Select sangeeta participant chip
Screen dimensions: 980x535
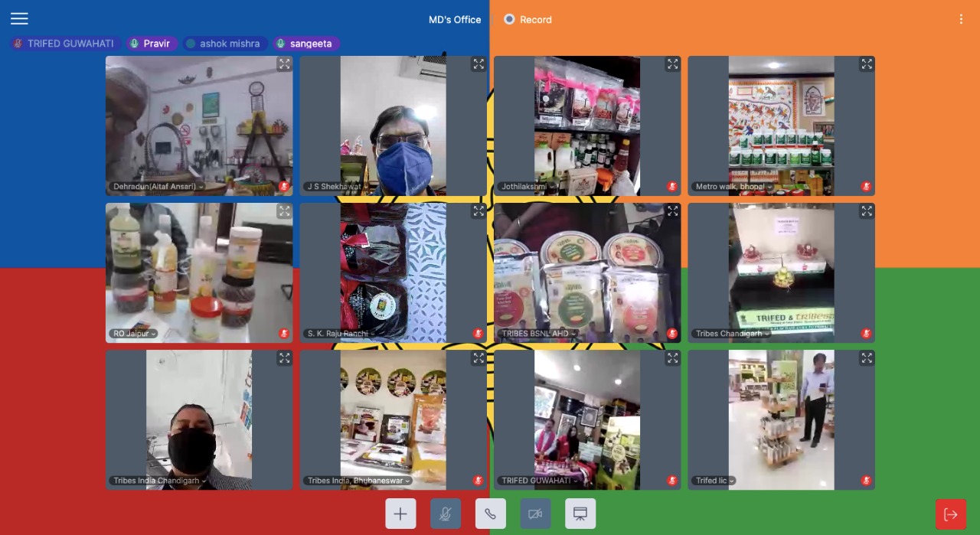coord(306,44)
